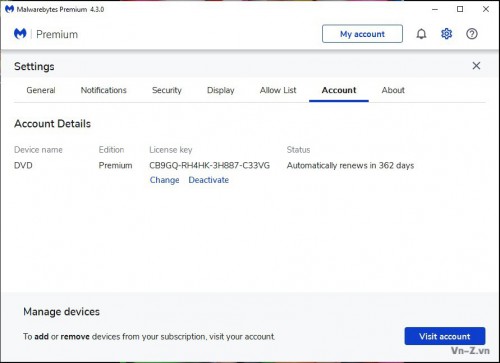Image resolution: width=500 pixels, height=363 pixels.
Task: Click the Device name column label
Action: click(x=38, y=150)
